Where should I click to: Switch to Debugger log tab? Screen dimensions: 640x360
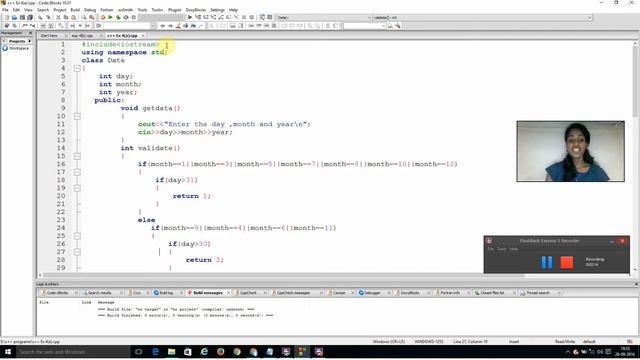coord(372,293)
